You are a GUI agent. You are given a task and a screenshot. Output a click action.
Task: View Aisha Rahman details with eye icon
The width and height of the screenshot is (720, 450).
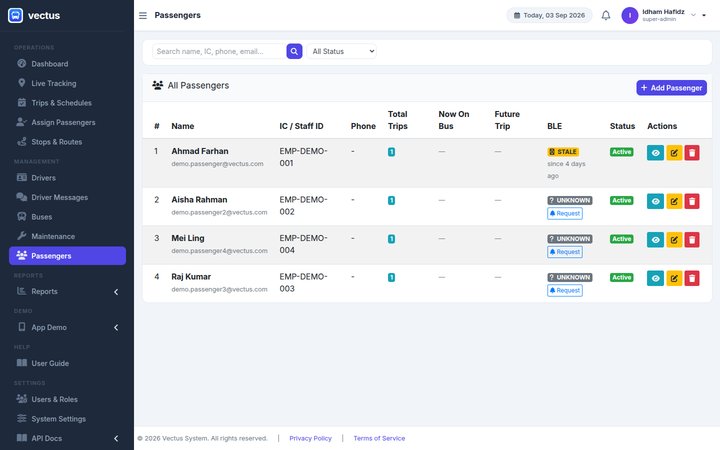655,201
